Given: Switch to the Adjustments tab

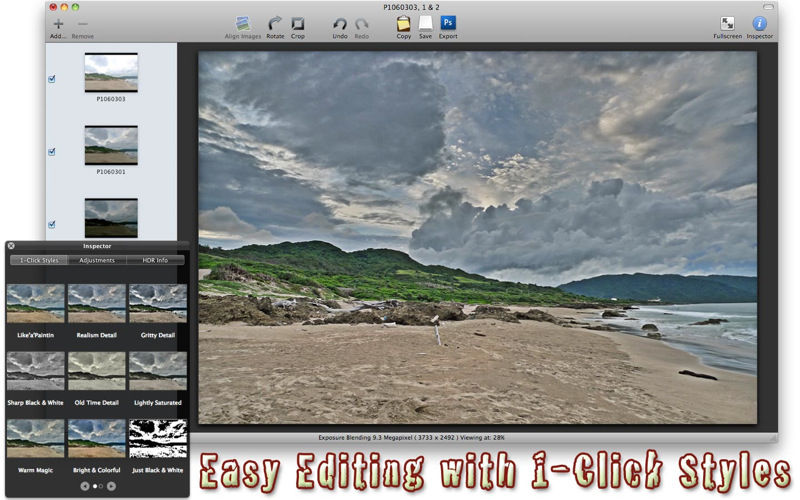Looking at the screenshot, I should (97, 260).
